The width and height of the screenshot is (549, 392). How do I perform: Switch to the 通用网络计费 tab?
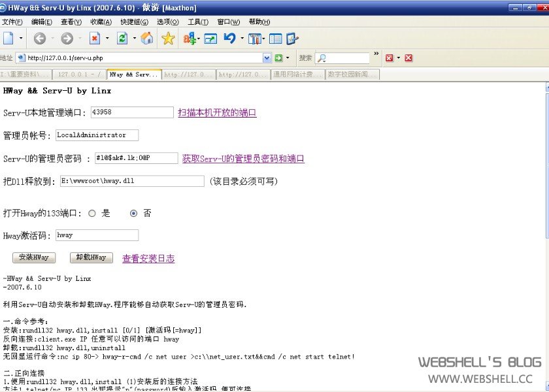click(297, 74)
